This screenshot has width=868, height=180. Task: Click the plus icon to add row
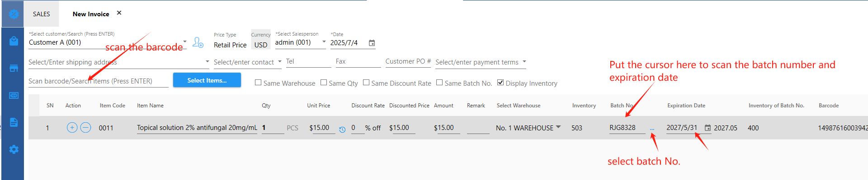click(x=72, y=128)
